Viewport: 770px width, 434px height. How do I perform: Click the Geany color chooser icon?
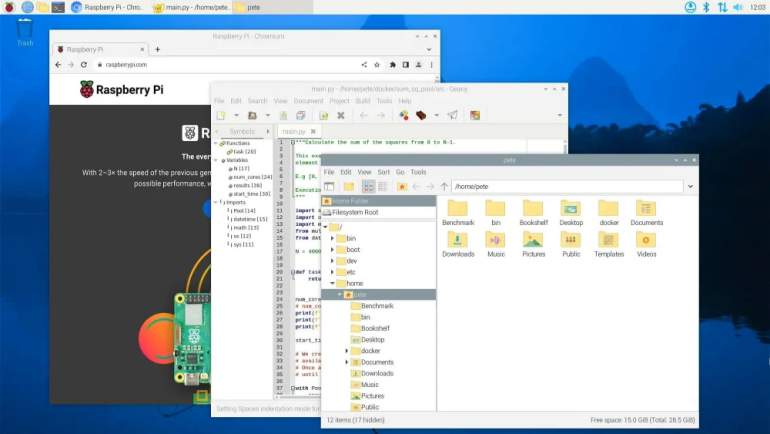coord(474,115)
